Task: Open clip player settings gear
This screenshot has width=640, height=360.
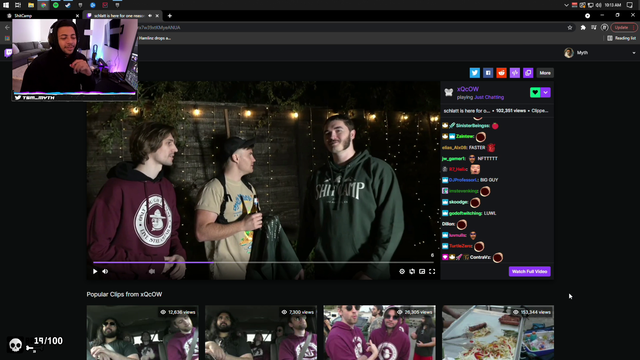Action: [x=402, y=271]
